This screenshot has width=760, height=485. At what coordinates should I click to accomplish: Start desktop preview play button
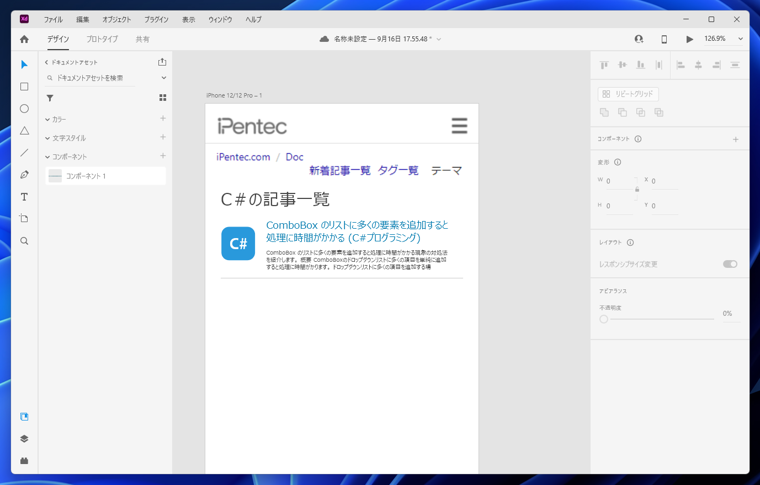689,39
